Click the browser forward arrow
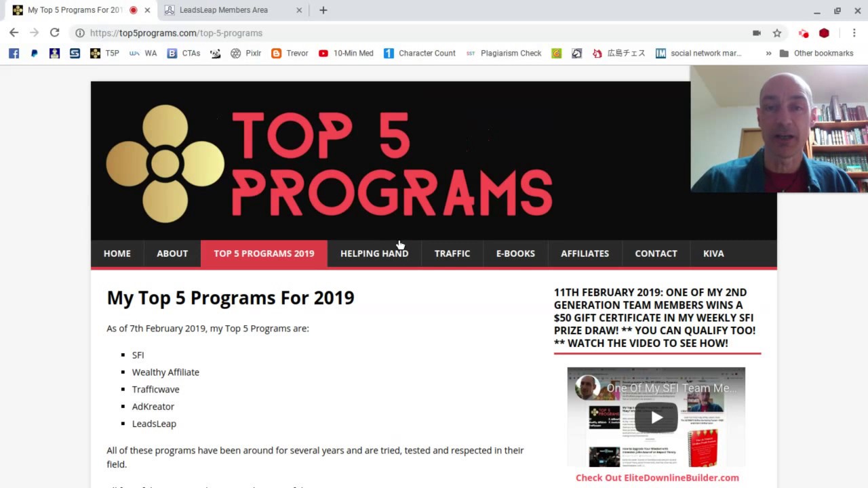Viewport: 868px width, 488px height. point(34,33)
